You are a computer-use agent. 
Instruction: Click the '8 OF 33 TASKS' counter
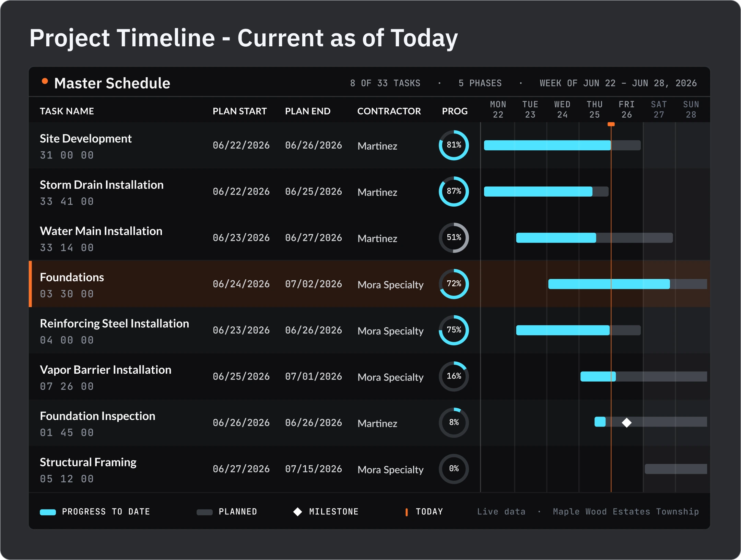tap(385, 83)
